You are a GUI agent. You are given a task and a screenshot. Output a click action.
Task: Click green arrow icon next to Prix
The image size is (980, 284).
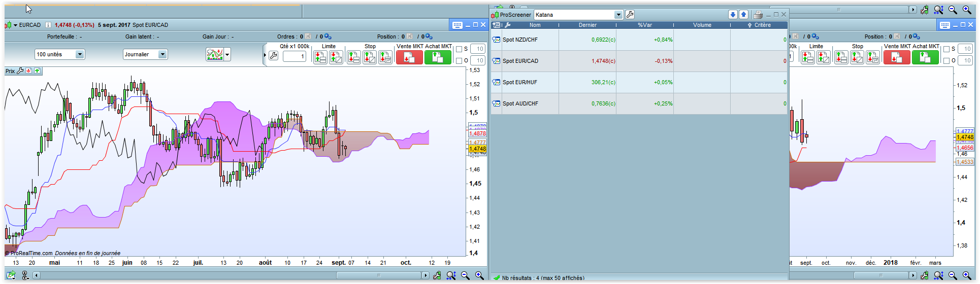pyautogui.click(x=37, y=71)
